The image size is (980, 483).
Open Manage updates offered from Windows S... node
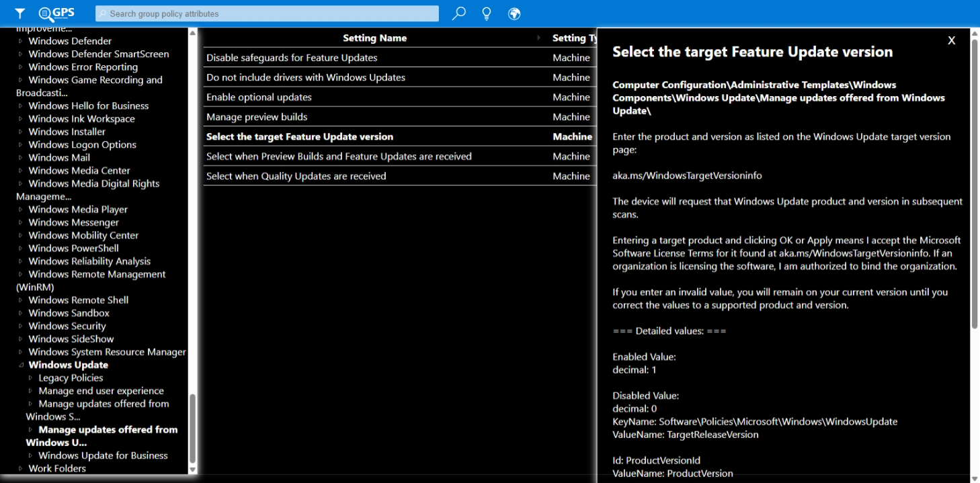[97, 410]
